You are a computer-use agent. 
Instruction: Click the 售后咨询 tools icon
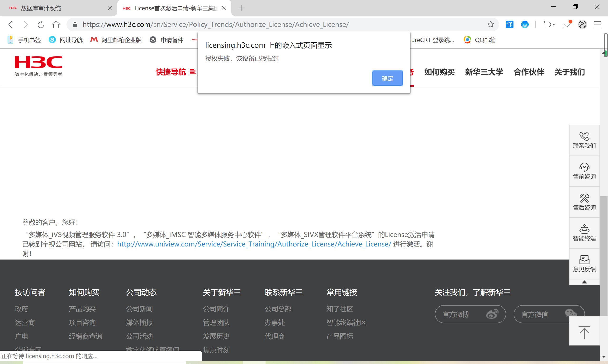[x=584, y=198]
